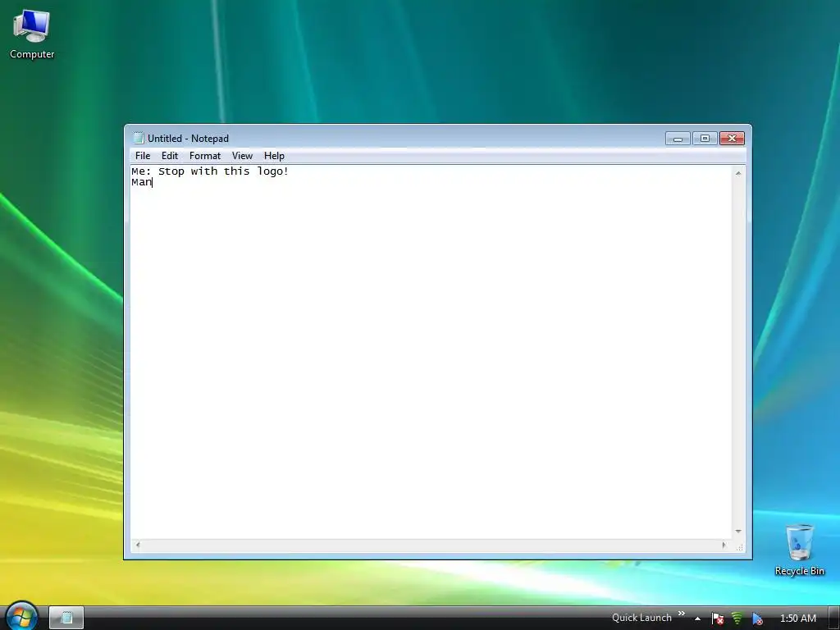Click the vertical scrollbar down arrow

coord(738,532)
